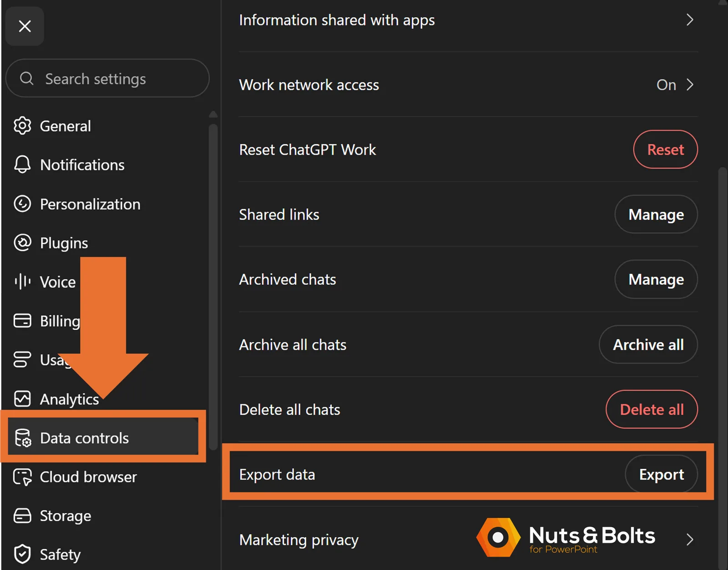Manage Archived chats

pyautogui.click(x=656, y=279)
